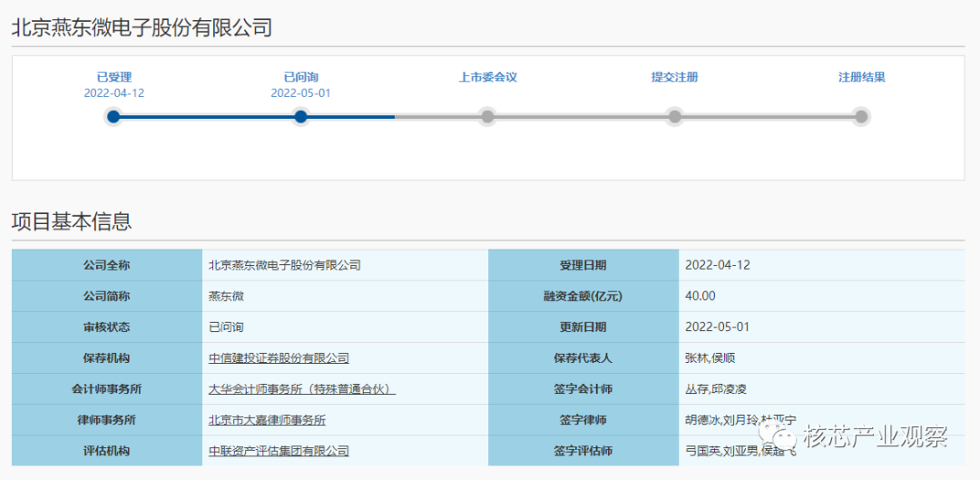
Task: Click the 更新日期 header cell
Action: pos(583,327)
